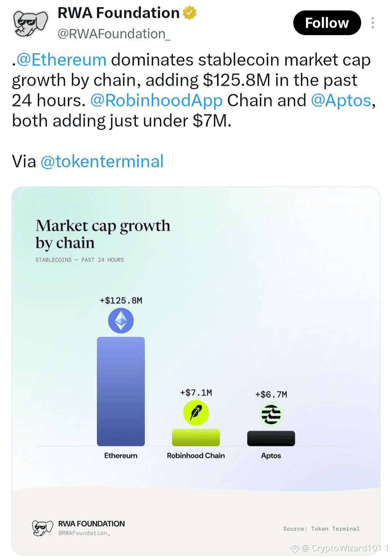Click the black Aptos bar

click(271, 438)
